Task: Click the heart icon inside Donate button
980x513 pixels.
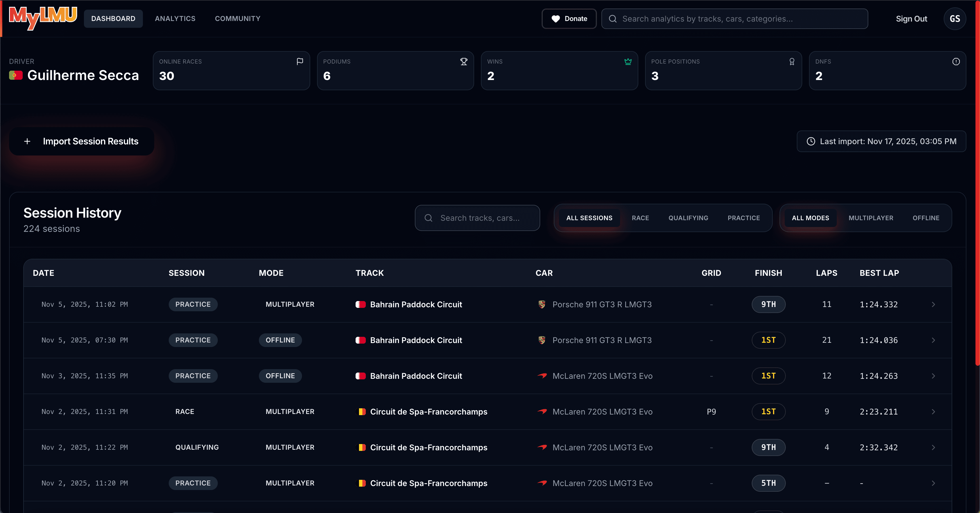Action: click(556, 19)
